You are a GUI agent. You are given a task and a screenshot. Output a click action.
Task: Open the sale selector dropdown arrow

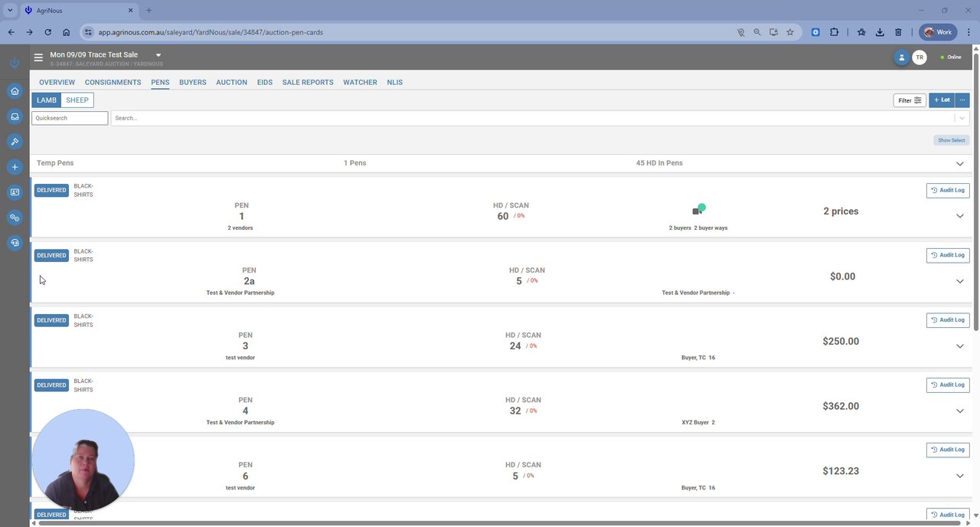[x=158, y=55]
